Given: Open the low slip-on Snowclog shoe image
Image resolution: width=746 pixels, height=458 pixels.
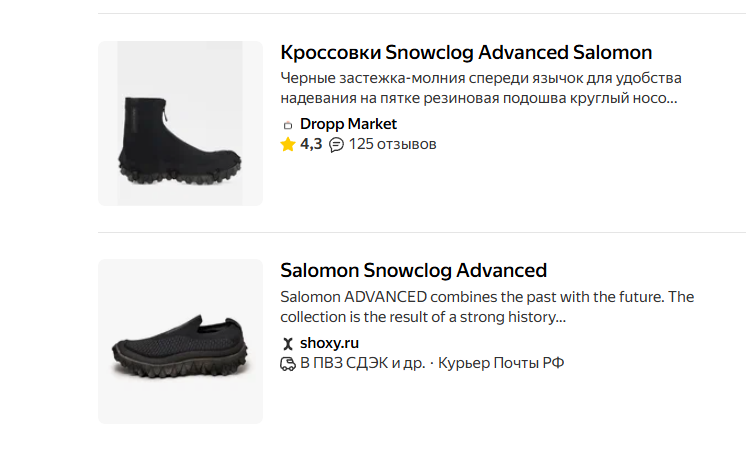Looking at the screenshot, I should coord(180,342).
